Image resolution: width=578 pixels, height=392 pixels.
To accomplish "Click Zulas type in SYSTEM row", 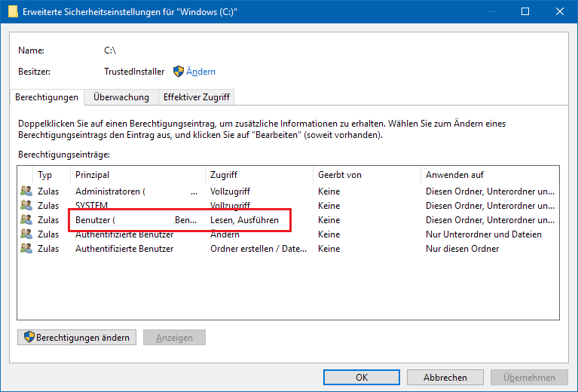I will click(x=48, y=205).
